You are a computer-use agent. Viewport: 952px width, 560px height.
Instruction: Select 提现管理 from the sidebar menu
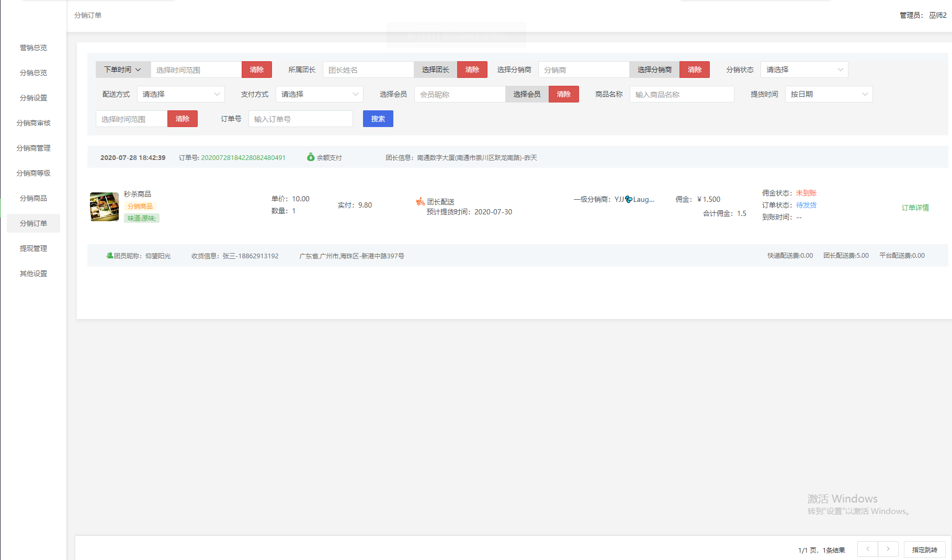click(33, 248)
